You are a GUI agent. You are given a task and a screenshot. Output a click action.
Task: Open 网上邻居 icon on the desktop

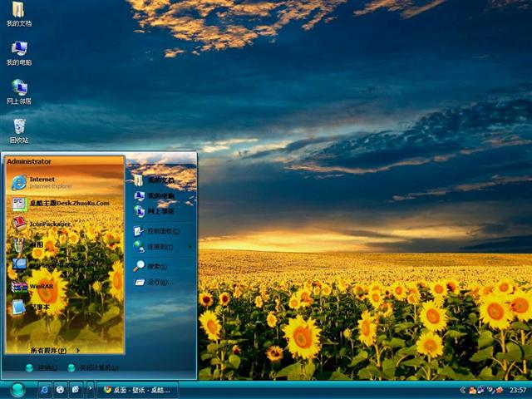click(x=18, y=90)
